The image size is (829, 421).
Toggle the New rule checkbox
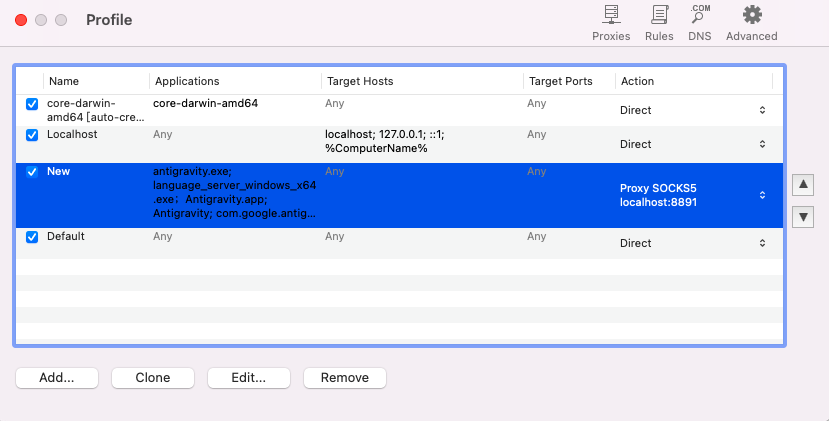(32, 172)
